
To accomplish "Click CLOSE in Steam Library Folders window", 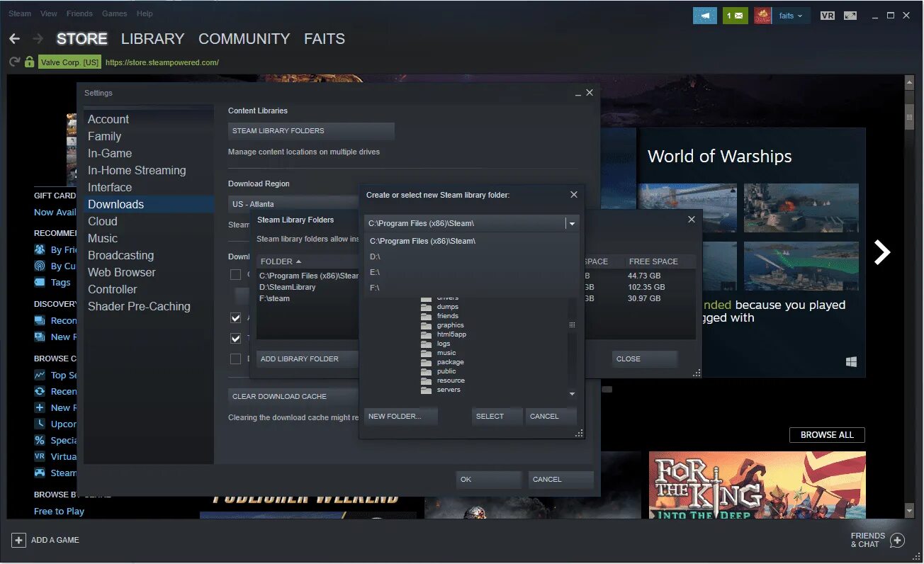I will (x=645, y=359).
